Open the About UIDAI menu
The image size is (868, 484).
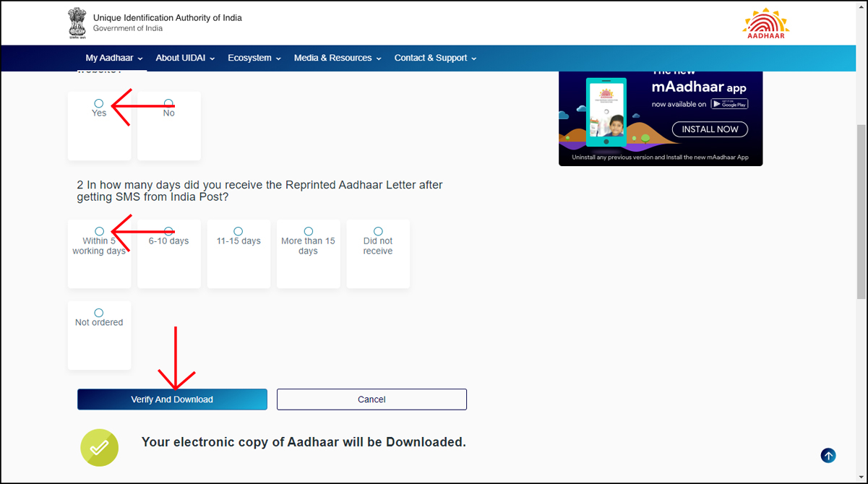pos(185,58)
